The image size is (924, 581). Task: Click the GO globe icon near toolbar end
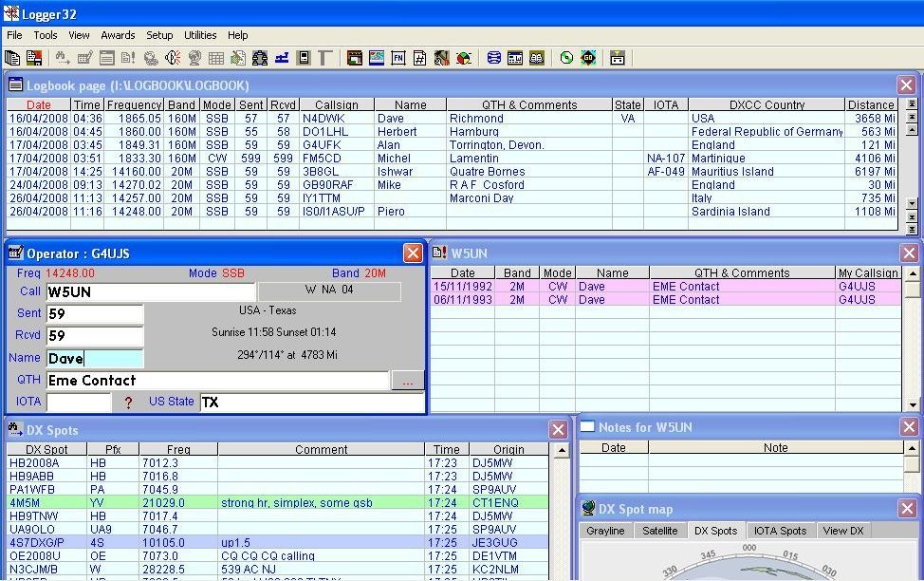tap(588, 58)
